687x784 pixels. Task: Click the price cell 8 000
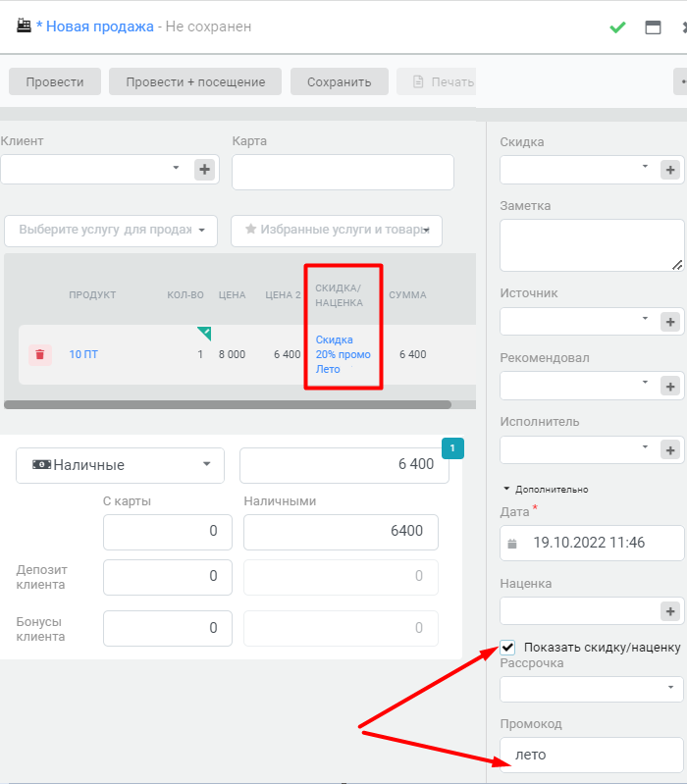232,354
